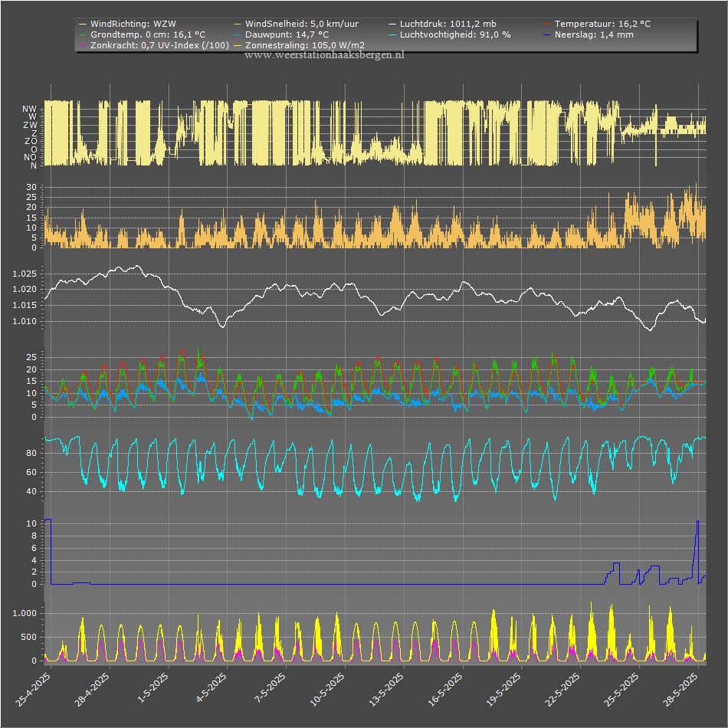Image resolution: width=728 pixels, height=728 pixels.
Task: Click the 1.000 value on solar radiation axis
Action: (25, 613)
